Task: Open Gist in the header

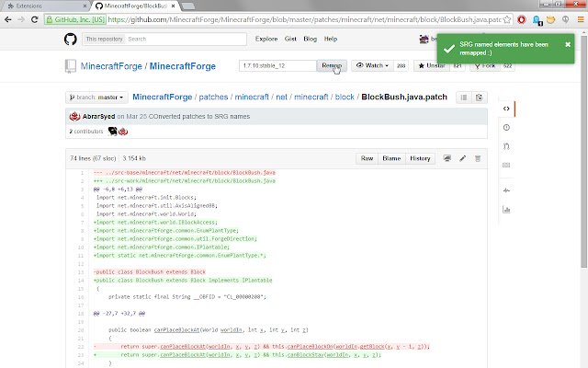Action: click(x=290, y=39)
